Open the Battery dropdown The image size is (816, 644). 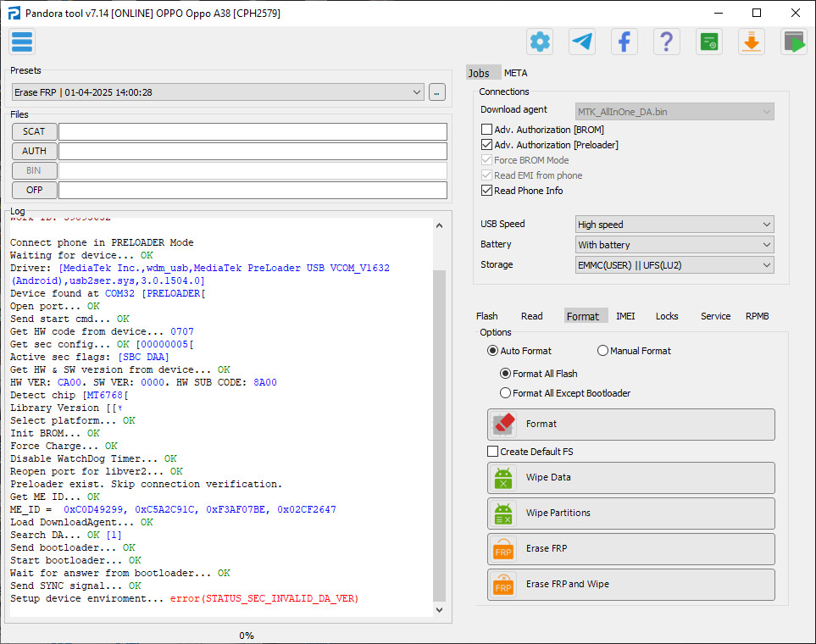[x=674, y=245]
